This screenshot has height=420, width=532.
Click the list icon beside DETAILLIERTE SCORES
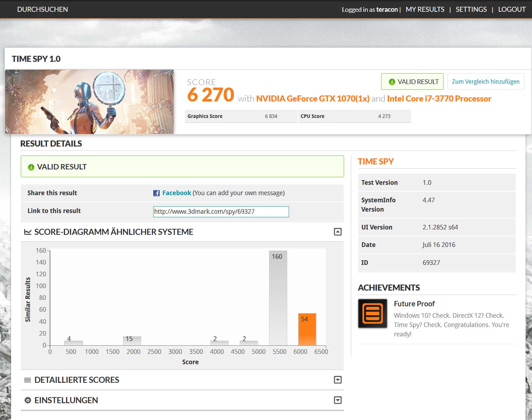[28, 380]
